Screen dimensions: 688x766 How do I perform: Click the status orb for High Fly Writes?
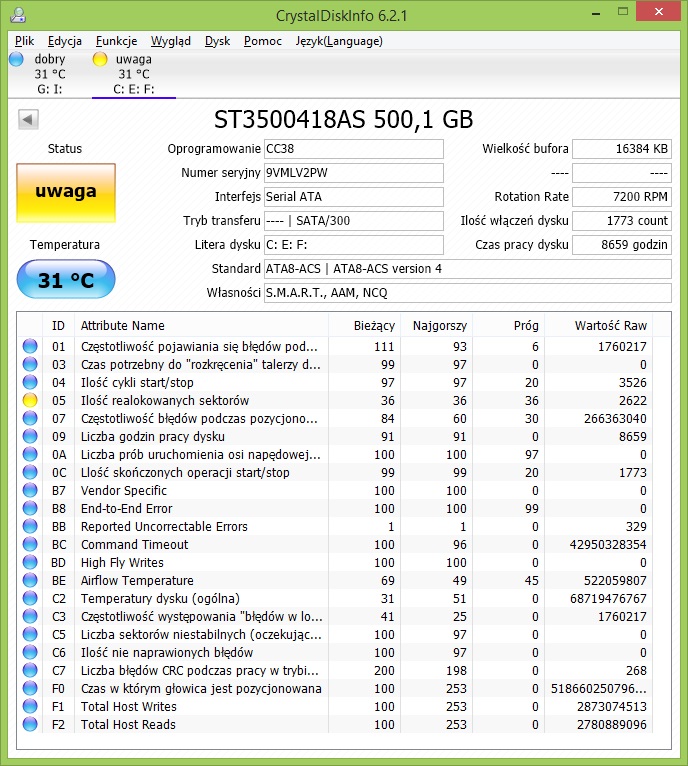coord(30,562)
